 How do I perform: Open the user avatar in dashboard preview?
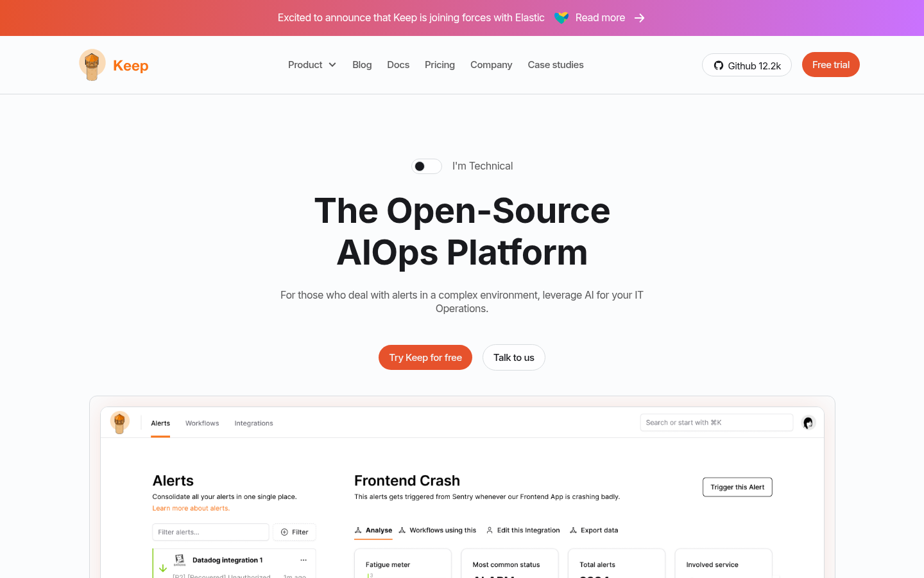808,423
